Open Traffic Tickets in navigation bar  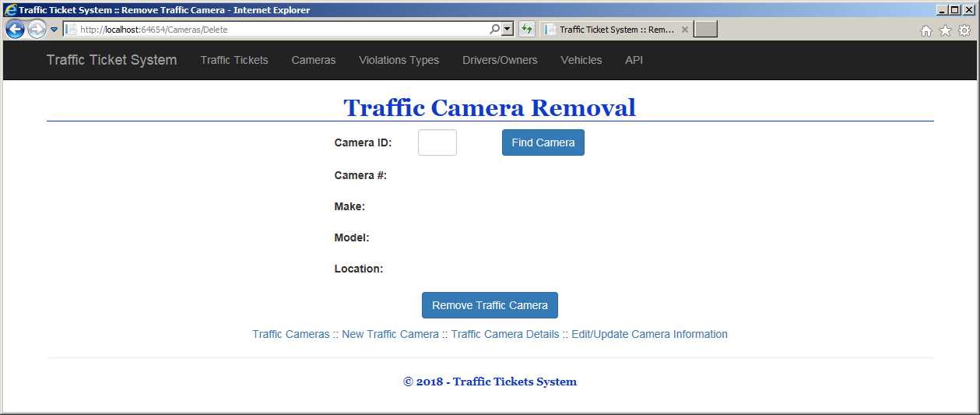234,60
